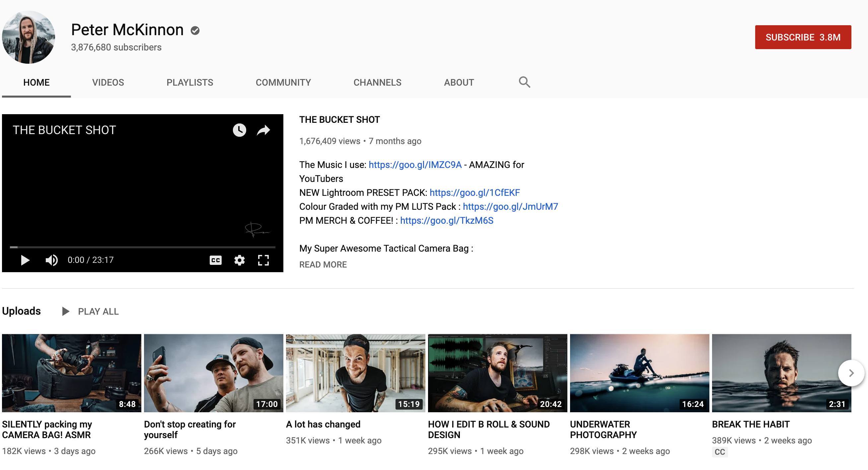Image resolution: width=868 pixels, height=470 pixels.
Task: Switch to the VIDEOS tab
Action: tap(108, 83)
